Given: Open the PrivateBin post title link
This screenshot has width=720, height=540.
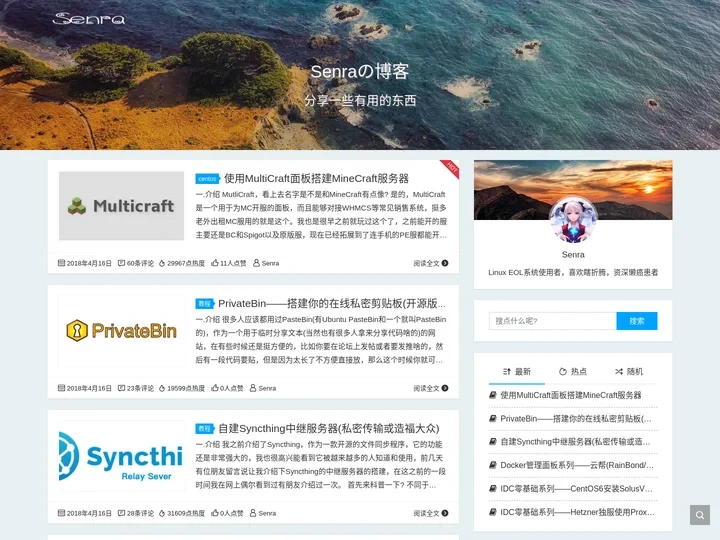Looking at the screenshot, I should click(332, 304).
